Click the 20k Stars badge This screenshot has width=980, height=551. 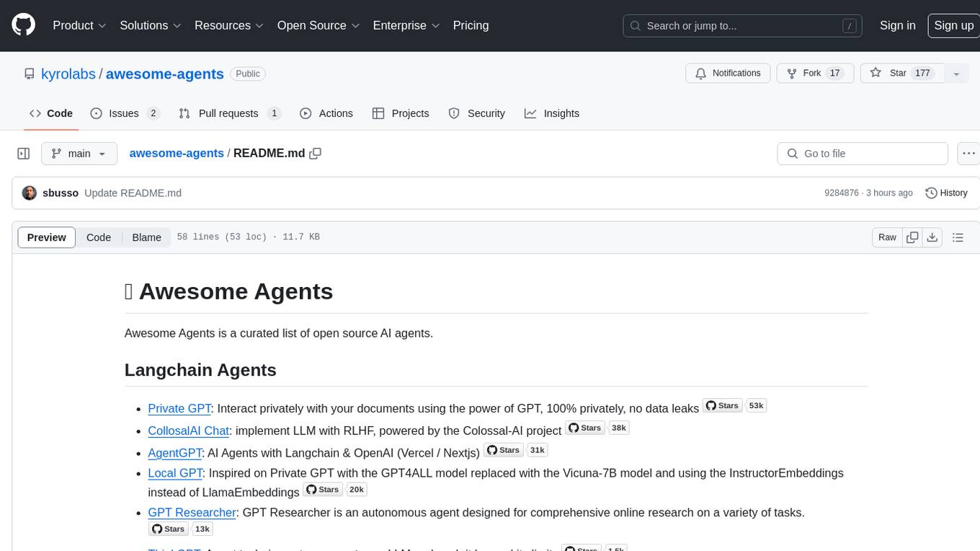pyautogui.click(x=335, y=490)
